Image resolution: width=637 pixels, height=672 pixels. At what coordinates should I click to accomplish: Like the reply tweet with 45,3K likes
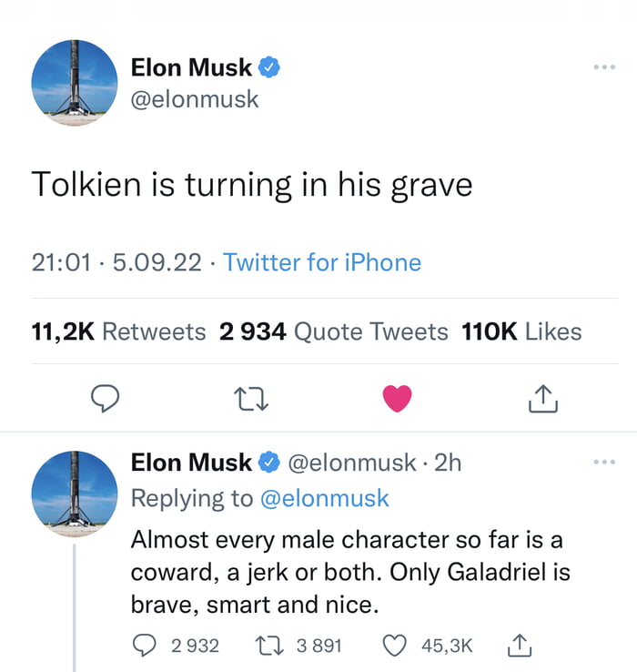pos(394,646)
